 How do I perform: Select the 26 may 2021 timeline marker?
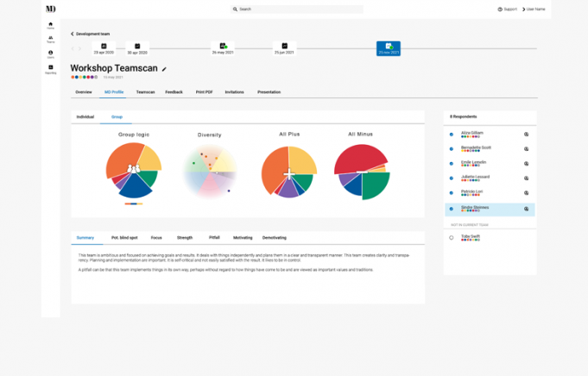(x=224, y=47)
